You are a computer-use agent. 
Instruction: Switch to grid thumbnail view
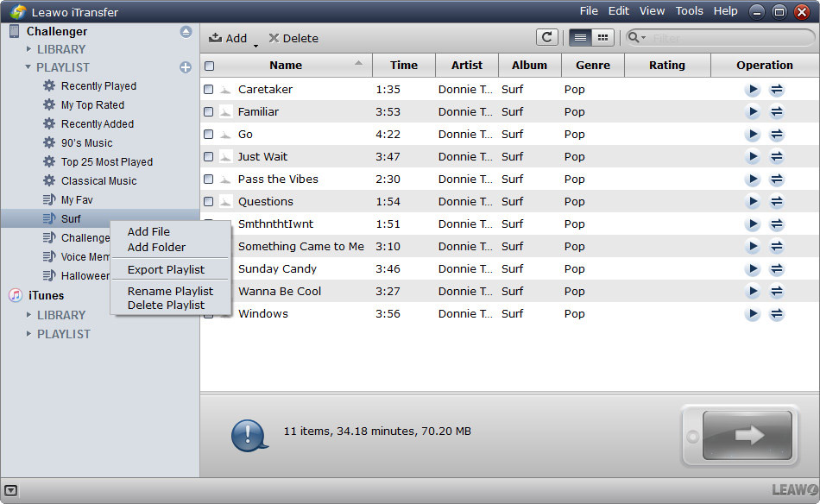602,37
